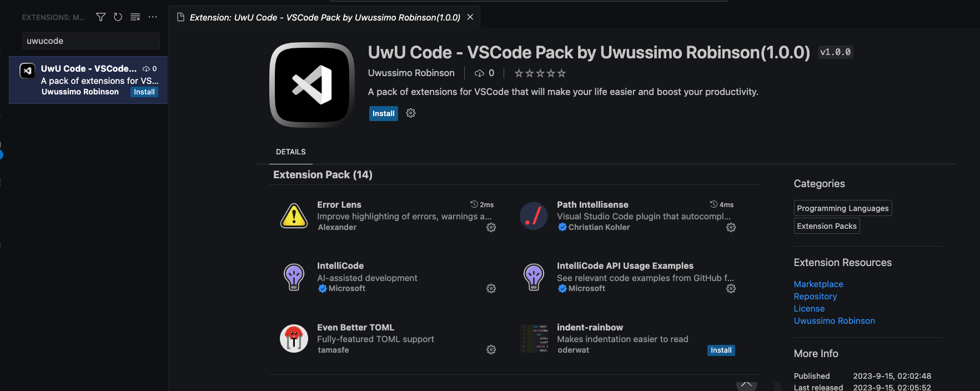
Task: Clear extension search results icon
Action: point(135,17)
